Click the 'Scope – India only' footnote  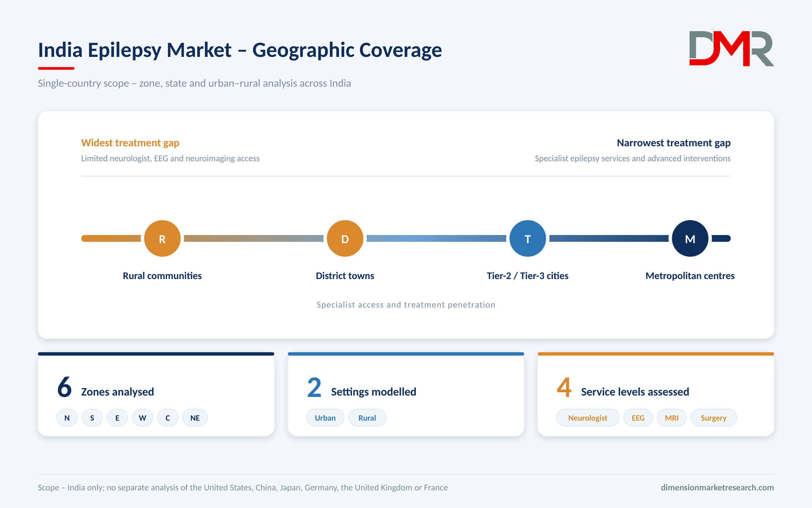(243, 488)
